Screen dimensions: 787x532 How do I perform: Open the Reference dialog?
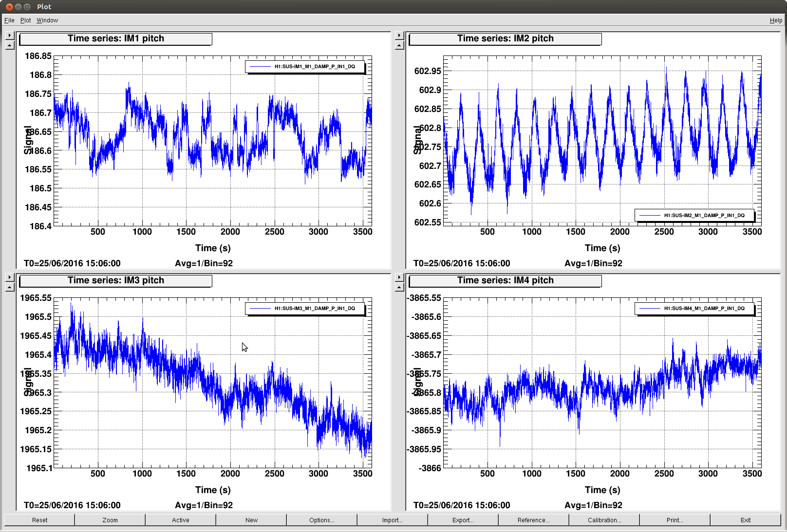pos(534,520)
